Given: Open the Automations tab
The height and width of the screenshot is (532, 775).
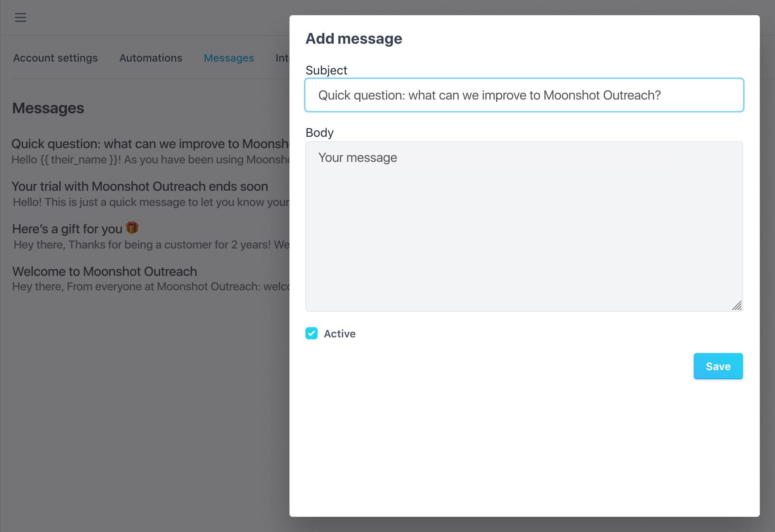Looking at the screenshot, I should tap(151, 58).
